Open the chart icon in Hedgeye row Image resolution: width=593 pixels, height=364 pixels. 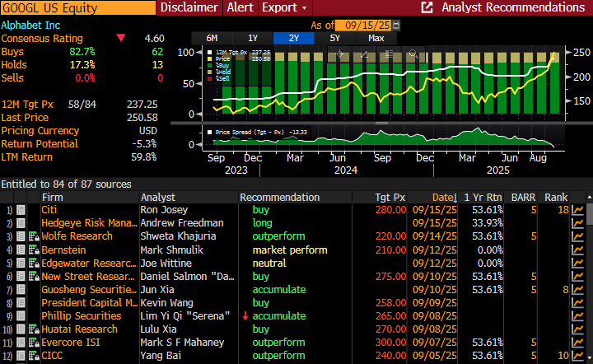(577, 223)
